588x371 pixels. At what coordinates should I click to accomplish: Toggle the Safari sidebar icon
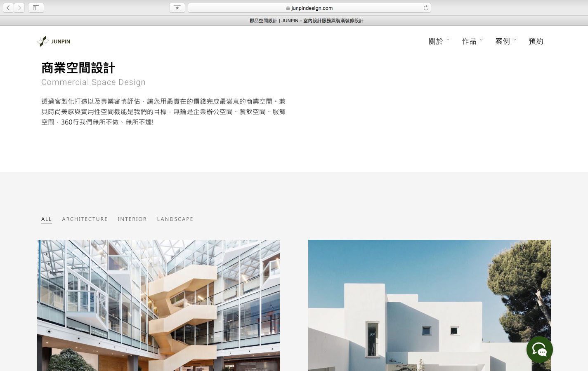click(x=36, y=8)
